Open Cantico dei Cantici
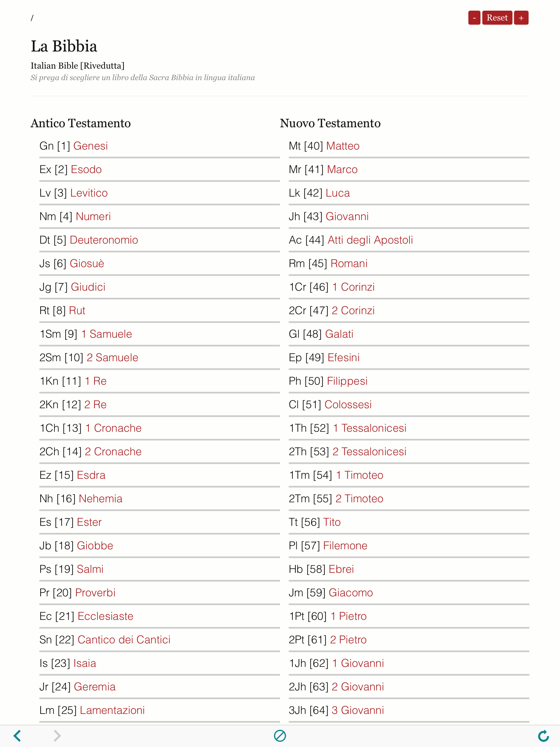 click(124, 640)
